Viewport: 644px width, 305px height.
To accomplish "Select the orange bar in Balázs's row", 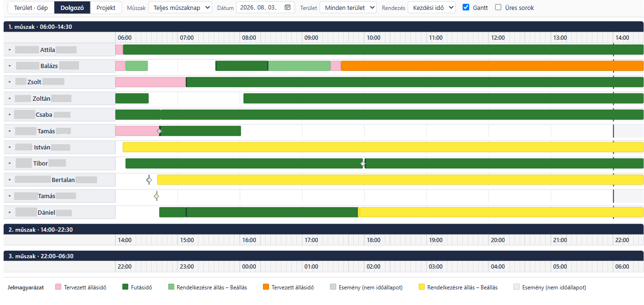I will click(492, 66).
